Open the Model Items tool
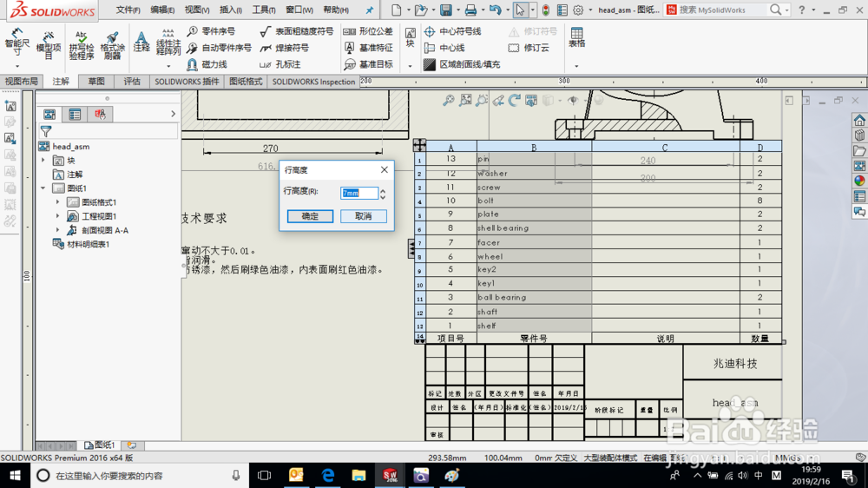The height and width of the screenshot is (488, 868). (x=48, y=44)
